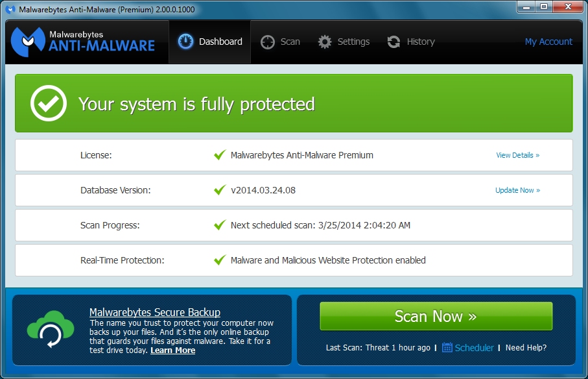Click the 'Last Scan: Threat 1 hour ago' text
This screenshot has height=379, width=588.
point(378,347)
